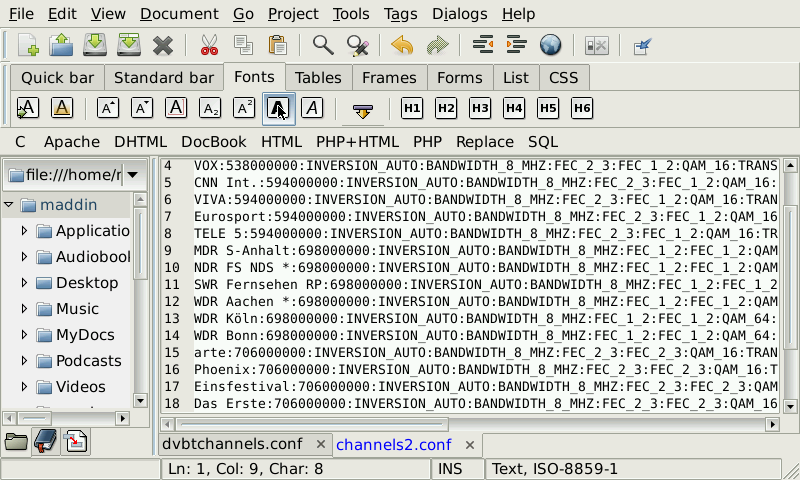The height and width of the screenshot is (480, 800).
Task: Open the SQL custom menu
Action: 543,142
